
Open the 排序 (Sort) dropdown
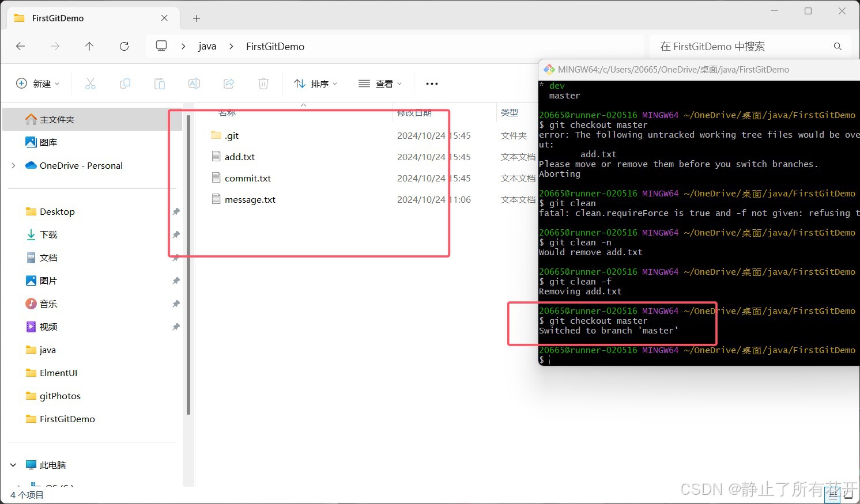[x=315, y=84]
